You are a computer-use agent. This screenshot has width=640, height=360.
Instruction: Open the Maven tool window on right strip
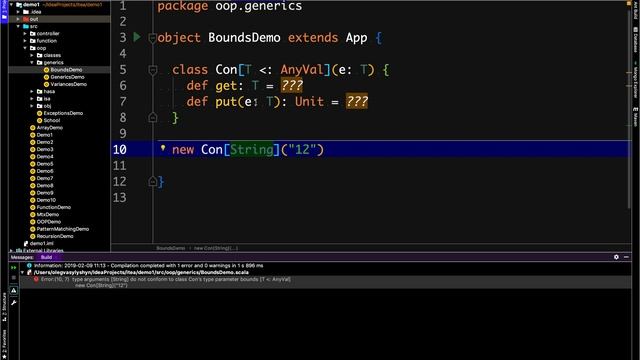tap(636, 117)
